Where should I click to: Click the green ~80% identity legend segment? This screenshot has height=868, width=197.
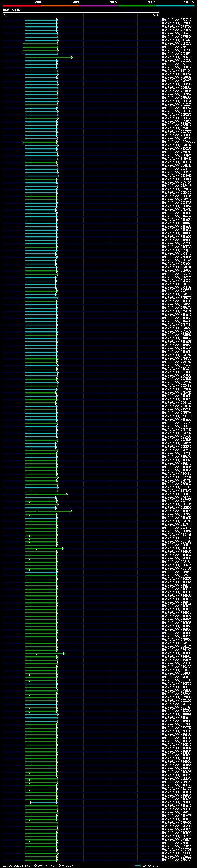tap(137, 6)
